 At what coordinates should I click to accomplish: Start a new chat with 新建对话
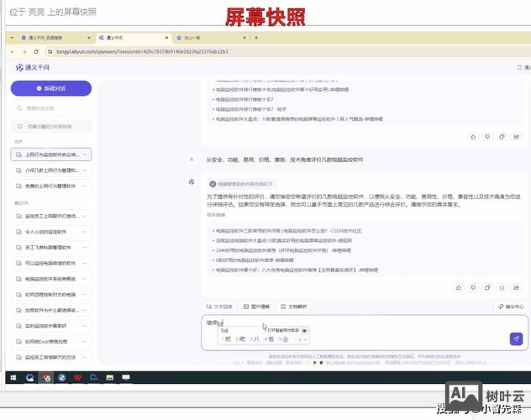[51, 88]
